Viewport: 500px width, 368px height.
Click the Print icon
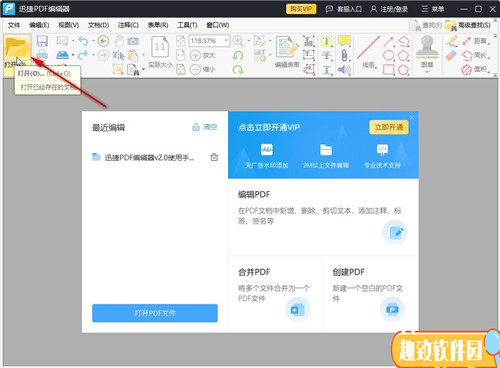(x=42, y=55)
